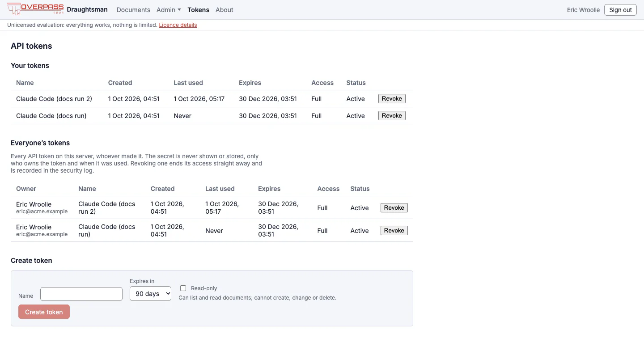Viewport: 644px width, 351px height.
Task: Click Last used header in Your tokens table
Action: point(188,83)
